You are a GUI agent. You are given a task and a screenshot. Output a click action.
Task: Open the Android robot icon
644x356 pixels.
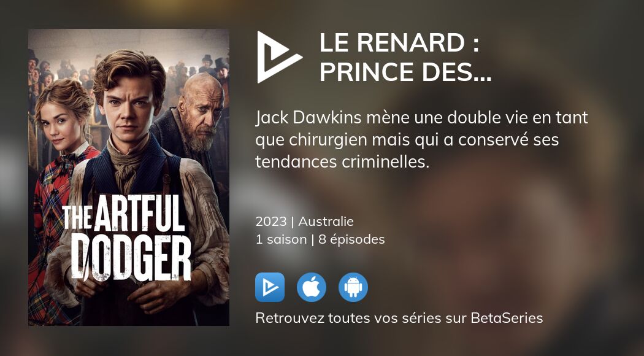coord(353,287)
